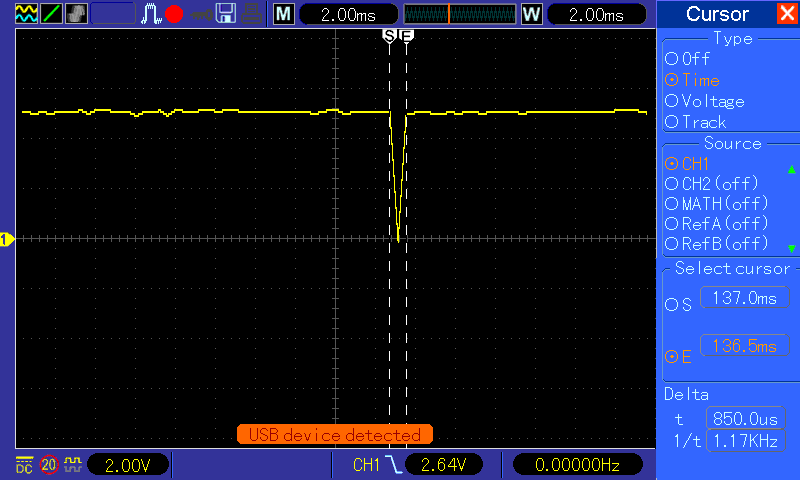
Task: Click the CH1 trigger source label
Action: 366,465
